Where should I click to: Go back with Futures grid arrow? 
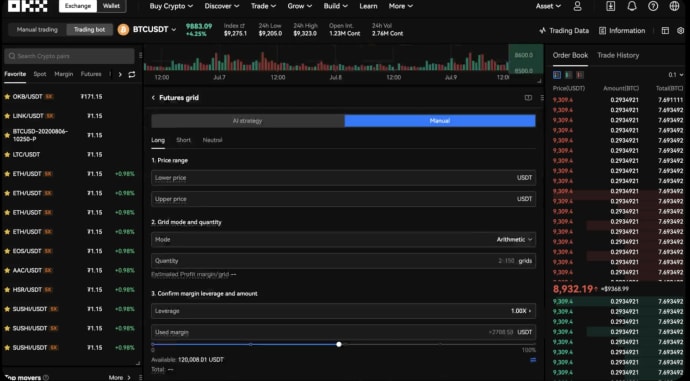153,98
